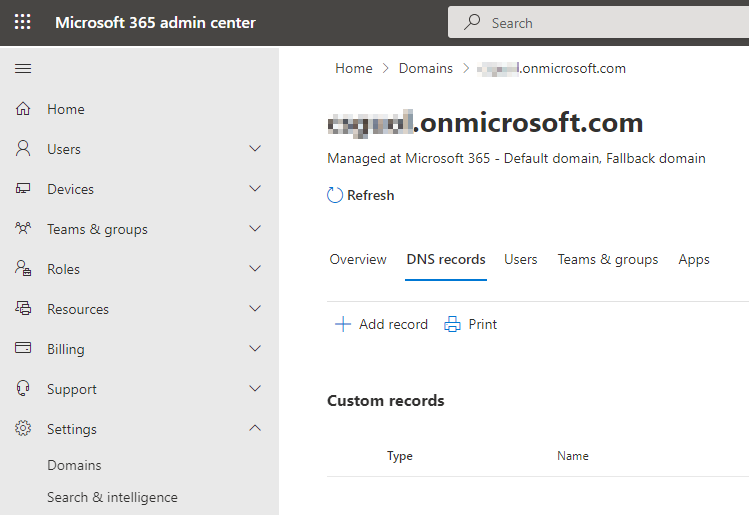Collapse the navigation menu hamburger icon
This screenshot has height=515, width=749.
pos(23,69)
